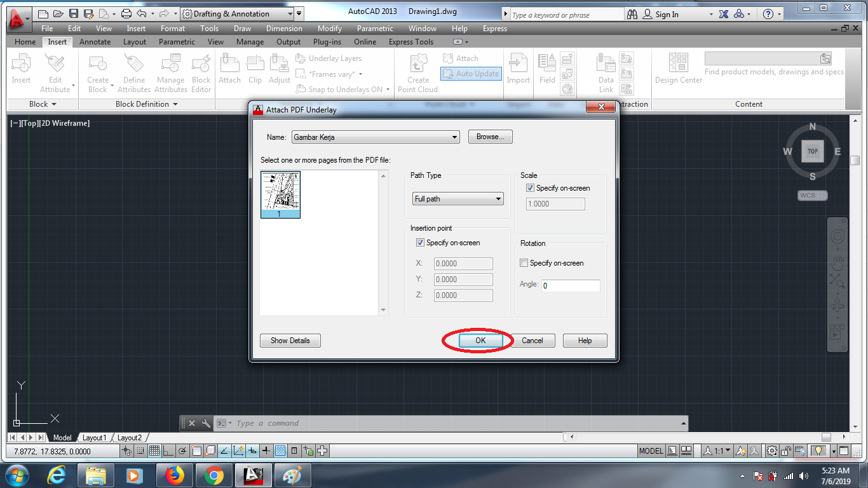
Task: Uncheck Insertion point Specify on-screen checkbox
Action: [420, 243]
